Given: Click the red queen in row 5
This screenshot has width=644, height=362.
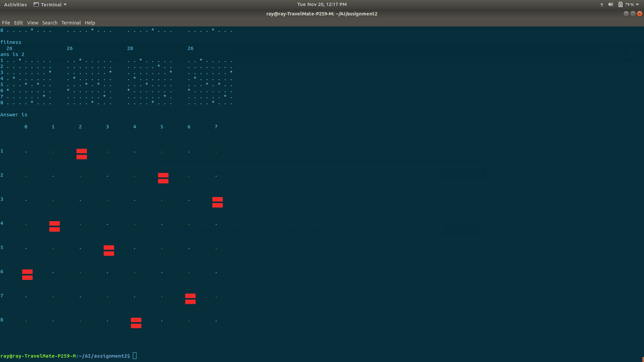Looking at the screenshot, I should (x=109, y=250).
